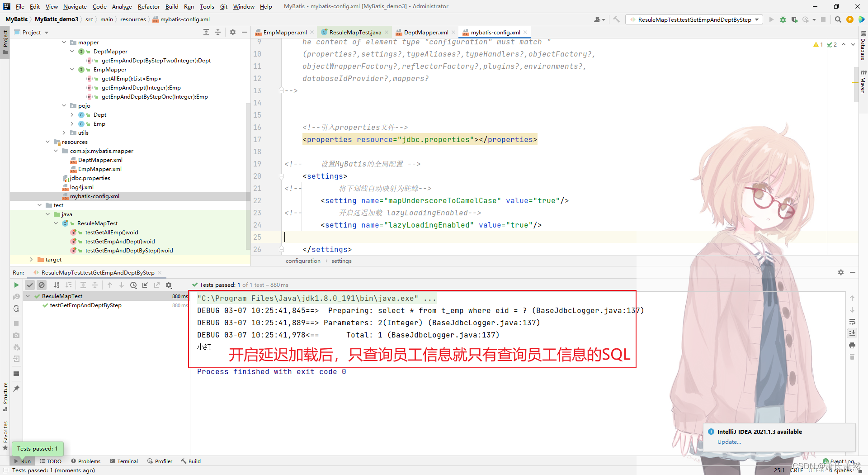Open the Terminal tool window
This screenshot has width=868, height=475.
click(x=124, y=461)
